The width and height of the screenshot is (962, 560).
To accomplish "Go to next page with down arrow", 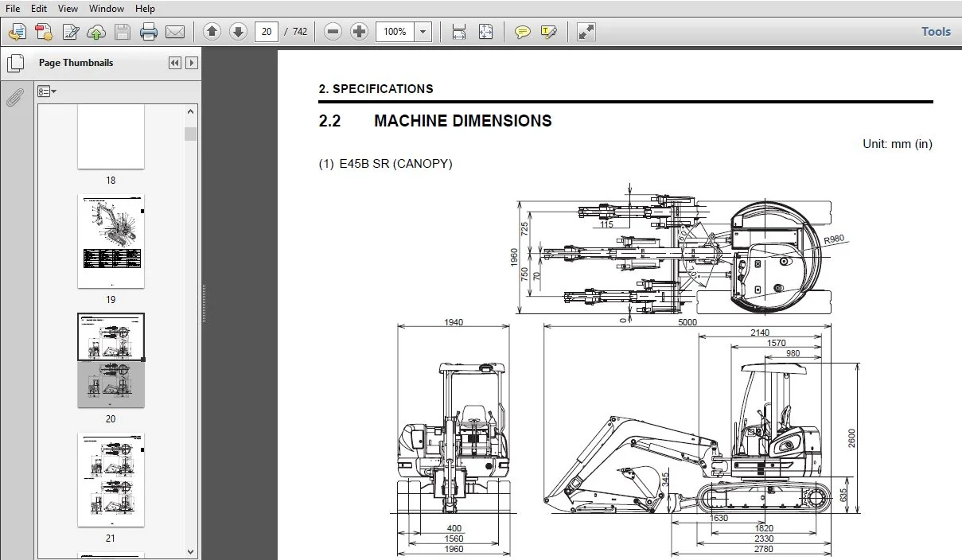I will [x=238, y=32].
